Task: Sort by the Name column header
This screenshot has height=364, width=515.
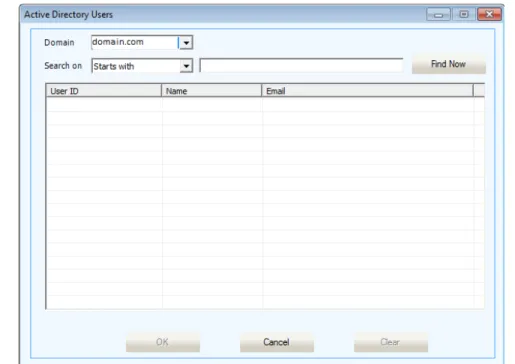Action: [x=211, y=91]
